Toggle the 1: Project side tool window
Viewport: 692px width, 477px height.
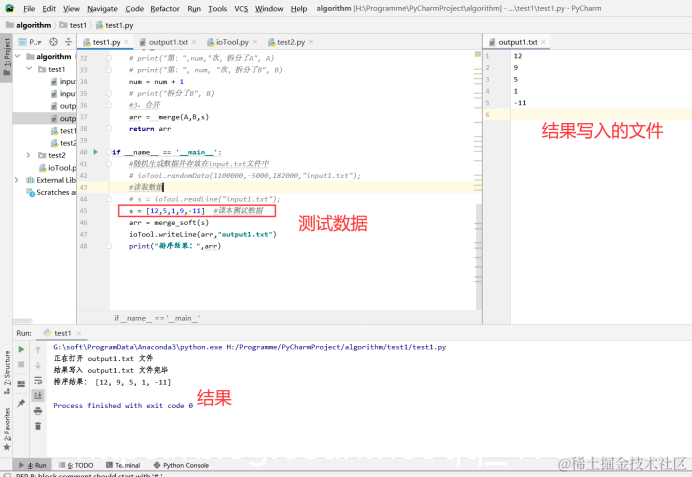(x=7, y=56)
